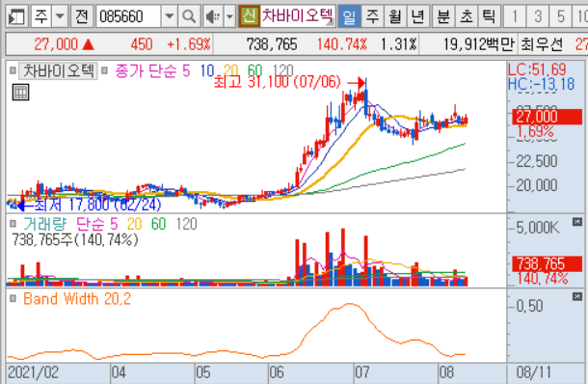
Task: Open the data grid table icon
Action: pos(20,92)
